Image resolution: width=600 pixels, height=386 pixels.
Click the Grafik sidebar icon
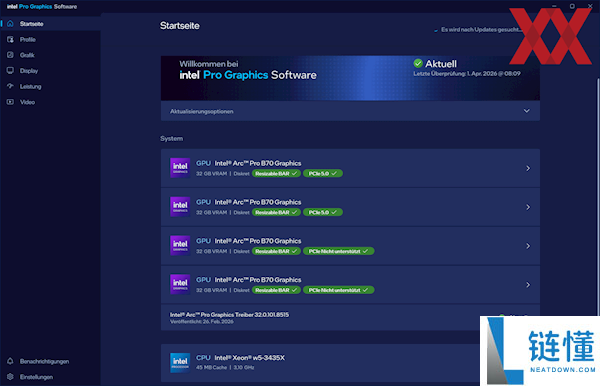pyautogui.click(x=10, y=55)
